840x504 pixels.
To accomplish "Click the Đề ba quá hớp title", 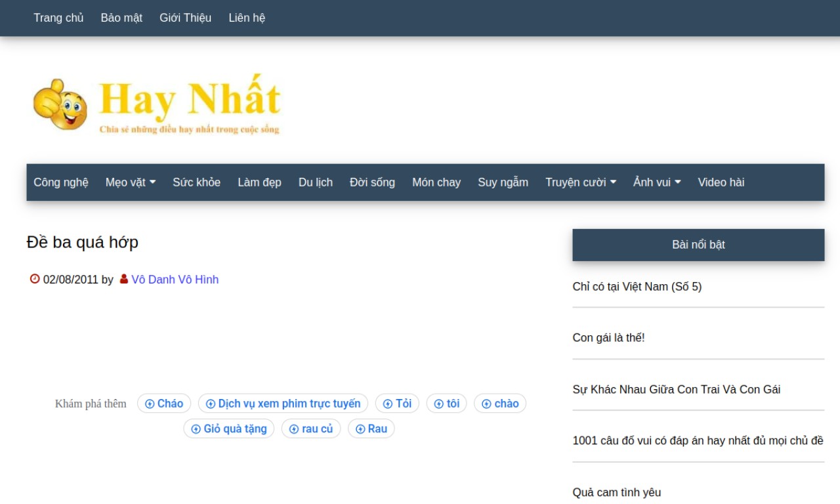I will tap(82, 242).
